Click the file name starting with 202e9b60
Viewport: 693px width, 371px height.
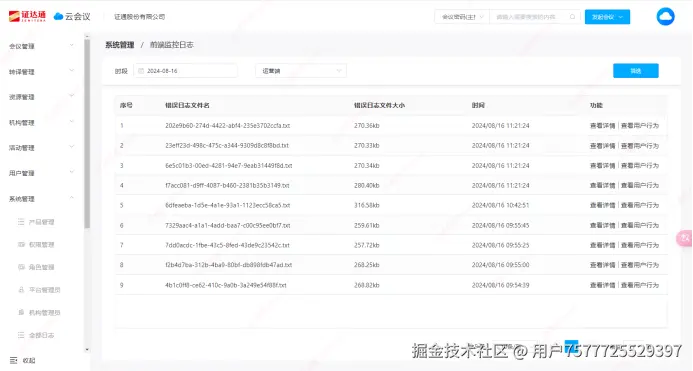227,126
